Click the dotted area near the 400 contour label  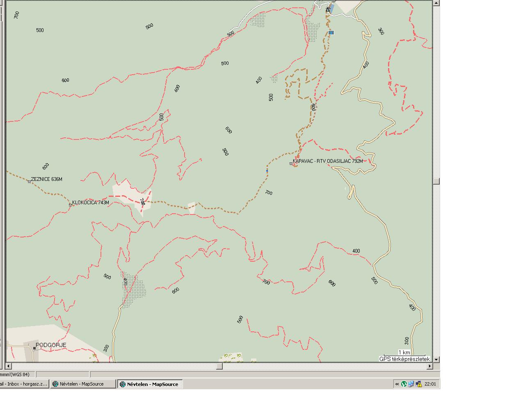pyautogui.click(x=134, y=289)
